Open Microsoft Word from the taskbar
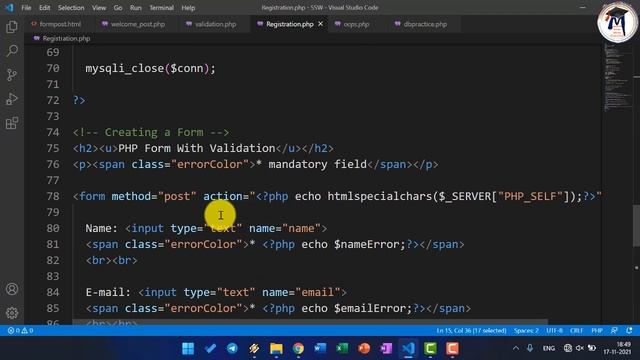640x360 pixels. pos(320,349)
